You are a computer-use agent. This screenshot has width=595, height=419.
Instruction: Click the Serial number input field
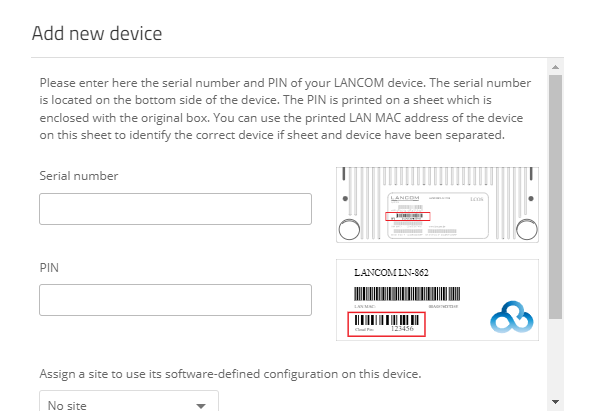coord(175,209)
